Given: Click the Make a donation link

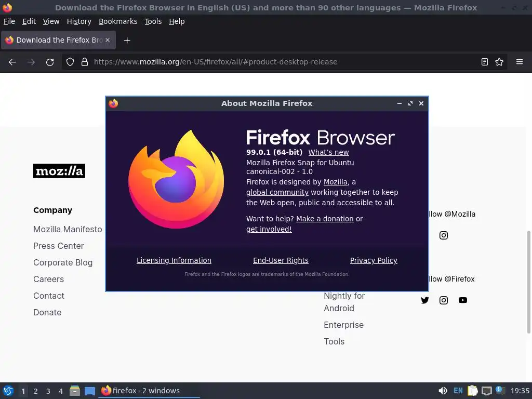Looking at the screenshot, I should [325, 219].
